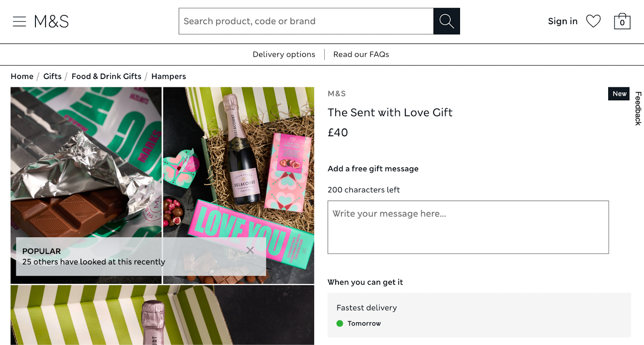644x345 pixels.
Task: Open the hamburger navigation menu
Action: pos(19,21)
